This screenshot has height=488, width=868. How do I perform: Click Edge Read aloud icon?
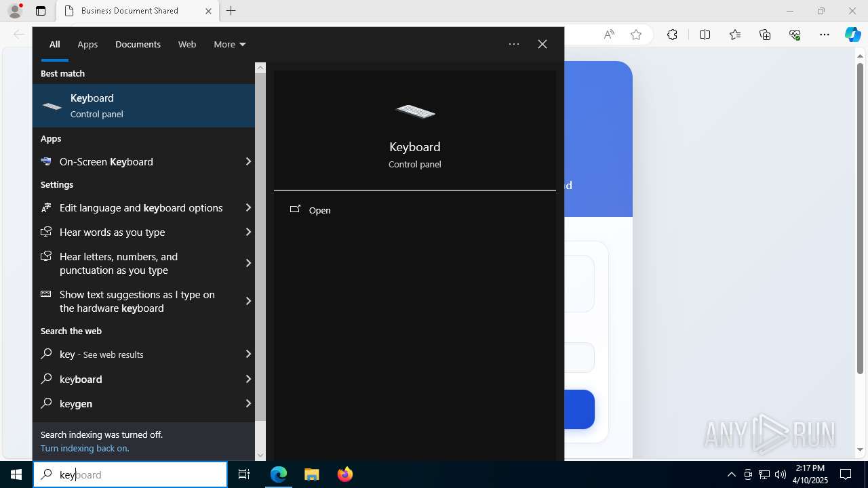point(609,35)
